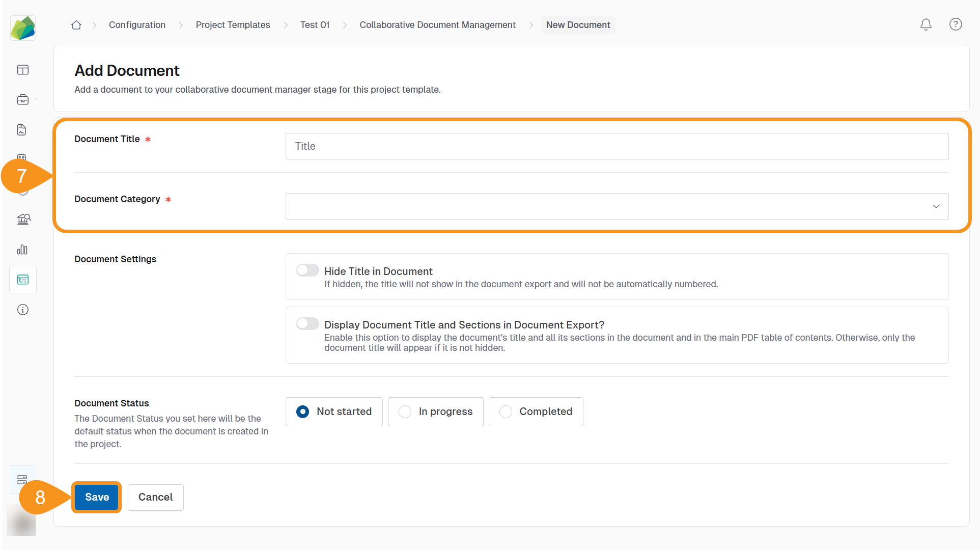The height and width of the screenshot is (550, 980).
Task: Open the dashboard layout icon in the sidebar
Action: 23,70
